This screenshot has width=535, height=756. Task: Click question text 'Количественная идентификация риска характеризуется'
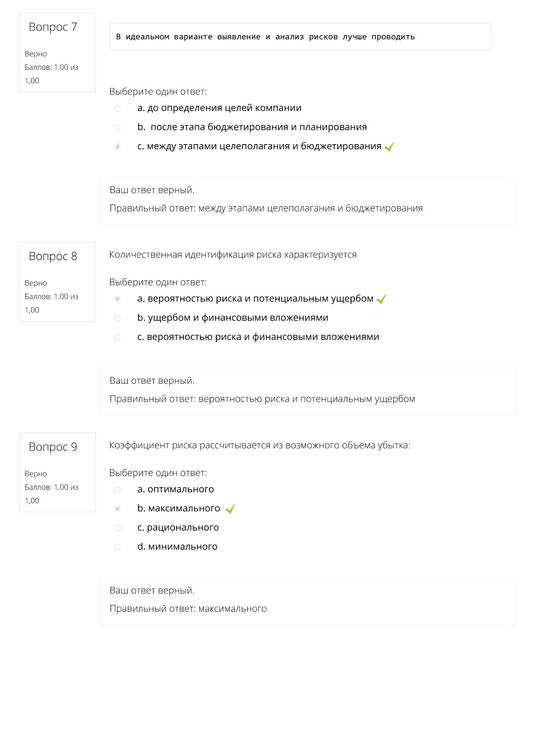pos(233,255)
